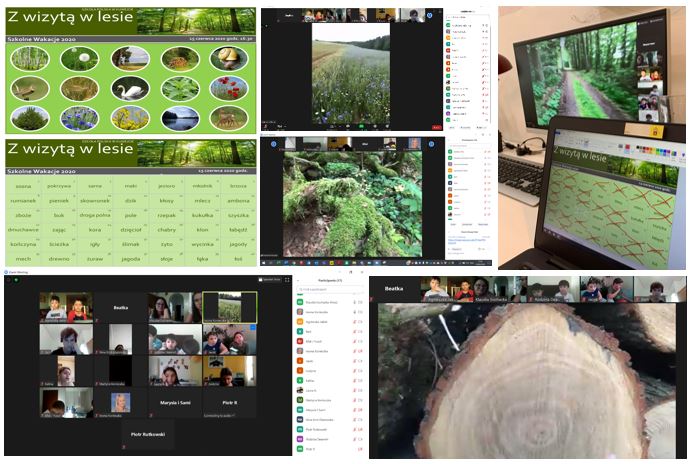This screenshot has width=692, height=464.
Task: Select the Beatka tile in gallery view
Action: 120,308
